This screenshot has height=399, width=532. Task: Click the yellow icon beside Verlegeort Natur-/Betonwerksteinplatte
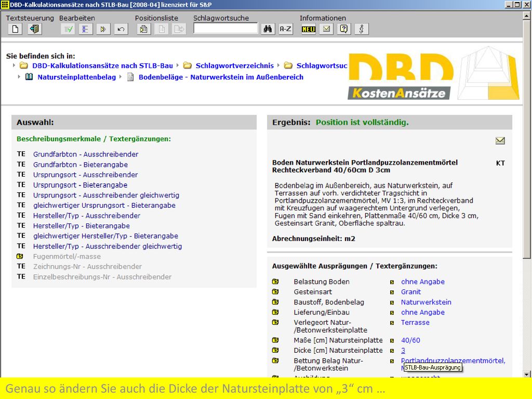(x=275, y=322)
